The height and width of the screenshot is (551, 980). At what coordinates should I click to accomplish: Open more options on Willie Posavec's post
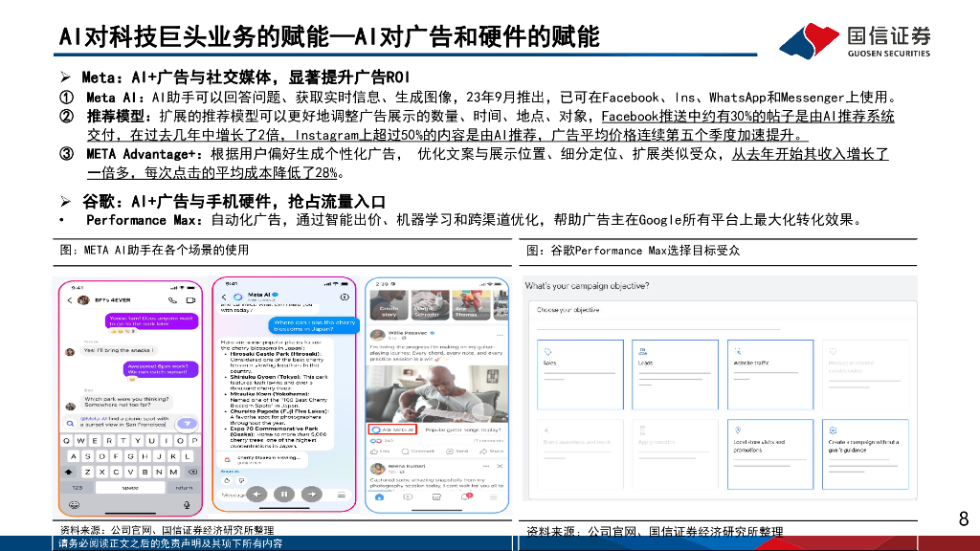pyautogui.click(x=500, y=333)
